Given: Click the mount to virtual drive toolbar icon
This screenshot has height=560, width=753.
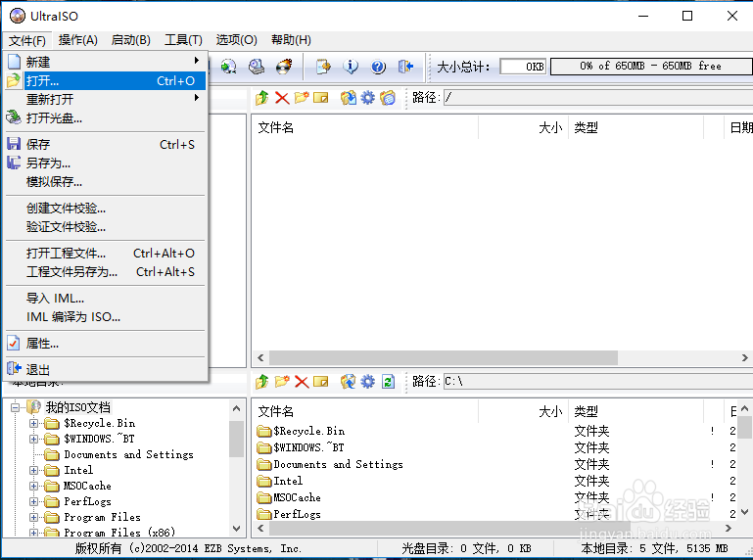Looking at the screenshot, I should pyautogui.click(x=228, y=67).
